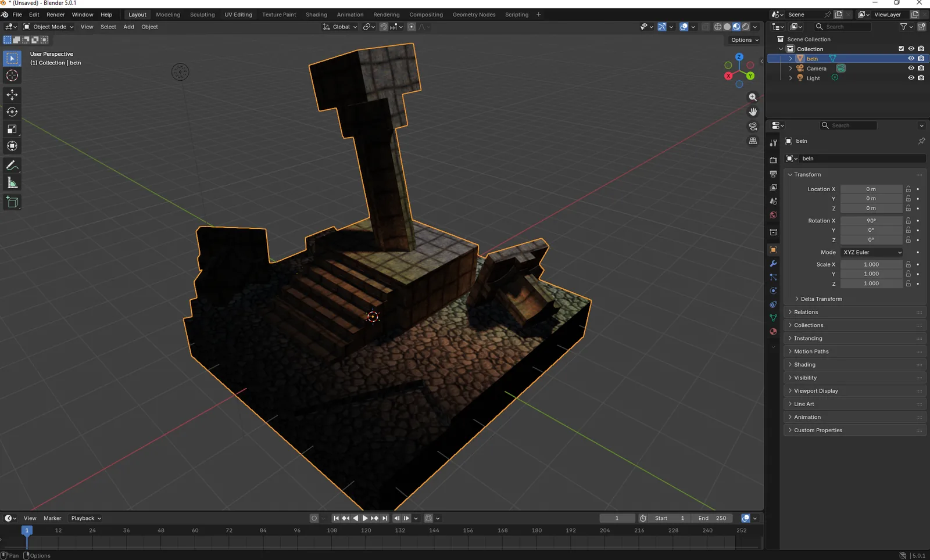Open the Object Mode dropdown
This screenshot has width=930, height=560.
(49, 27)
